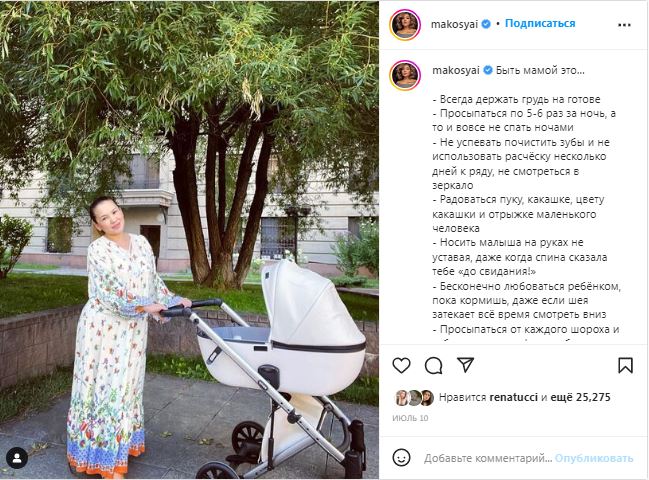Click the verified badge in header

point(486,24)
